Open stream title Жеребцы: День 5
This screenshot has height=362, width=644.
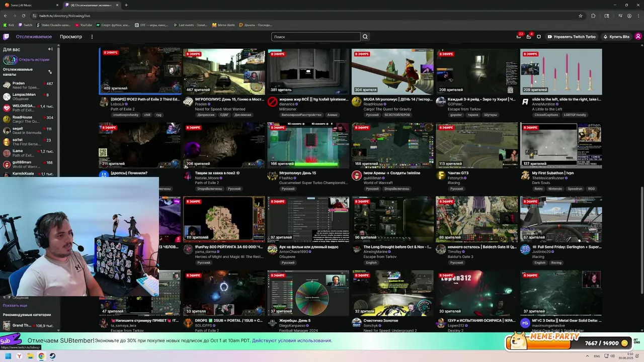[x=295, y=320]
